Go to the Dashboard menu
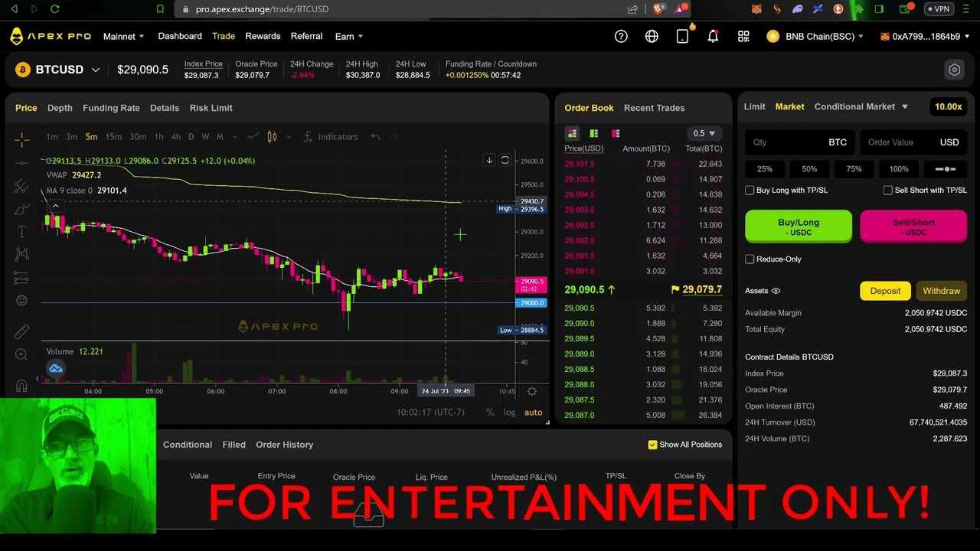Screen dimensions: 980x551 click(x=180, y=36)
